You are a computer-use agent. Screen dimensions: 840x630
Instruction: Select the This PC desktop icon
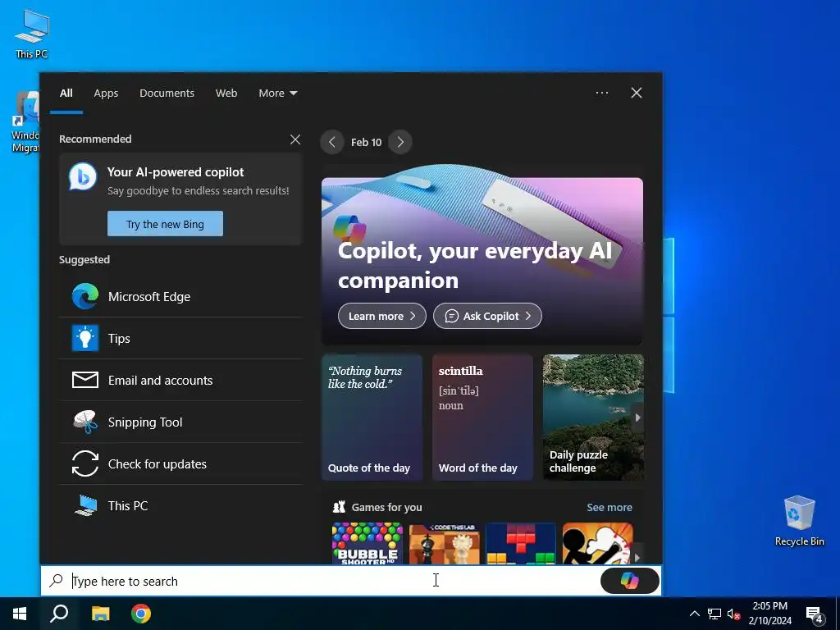click(x=32, y=34)
